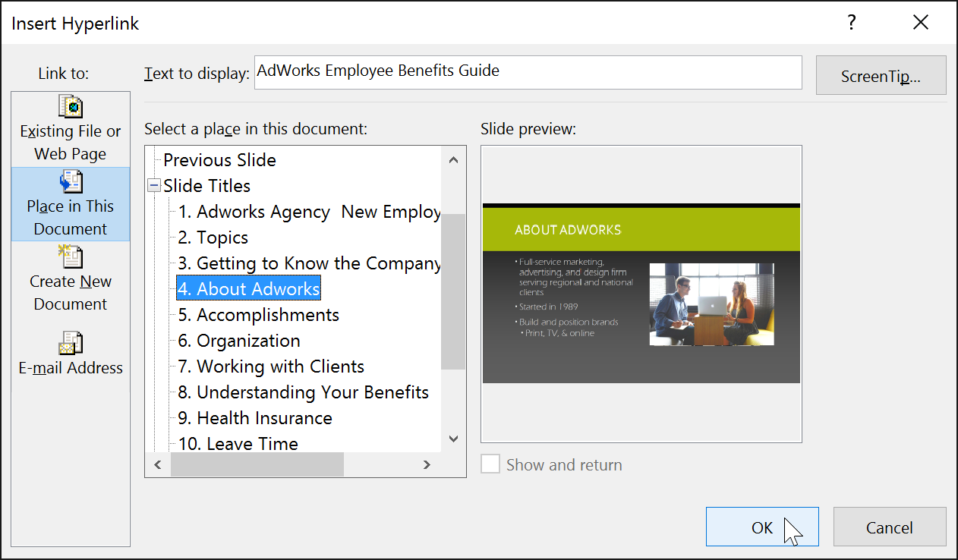This screenshot has height=560, width=958.
Task: Click the Cancel button
Action: [889, 527]
